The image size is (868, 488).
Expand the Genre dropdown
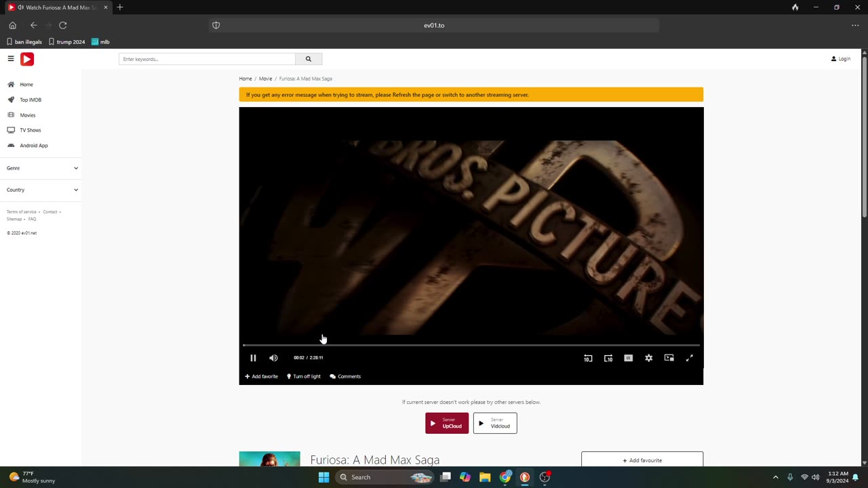pyautogui.click(x=41, y=168)
